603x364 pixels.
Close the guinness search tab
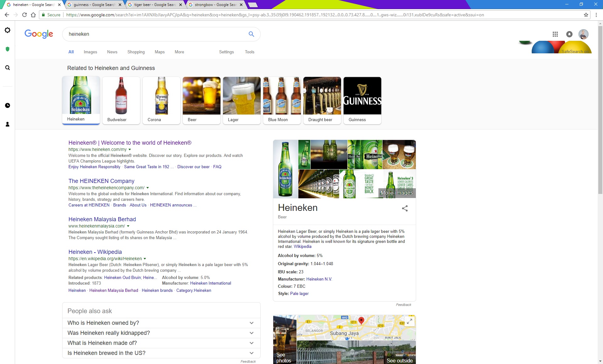coord(120,5)
